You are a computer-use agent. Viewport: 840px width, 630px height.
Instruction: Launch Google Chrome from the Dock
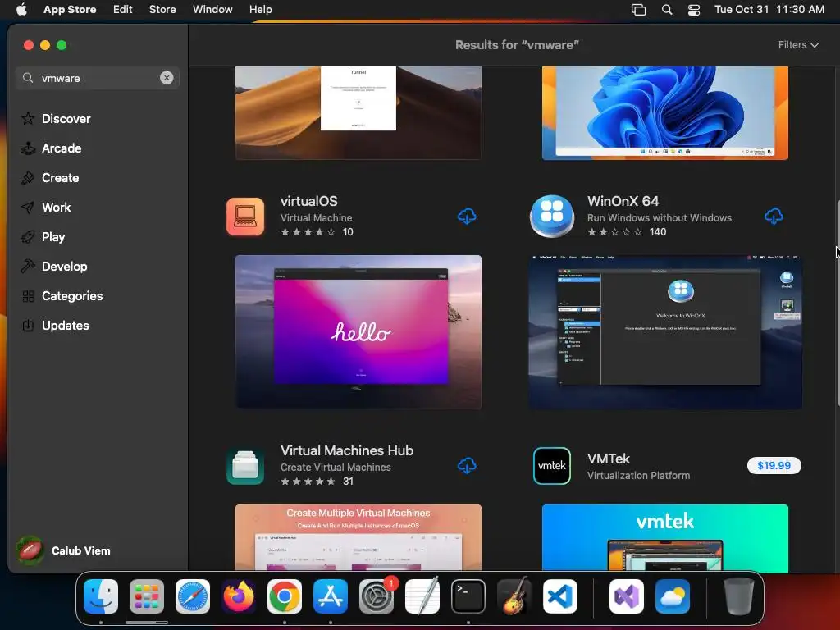pyautogui.click(x=285, y=596)
